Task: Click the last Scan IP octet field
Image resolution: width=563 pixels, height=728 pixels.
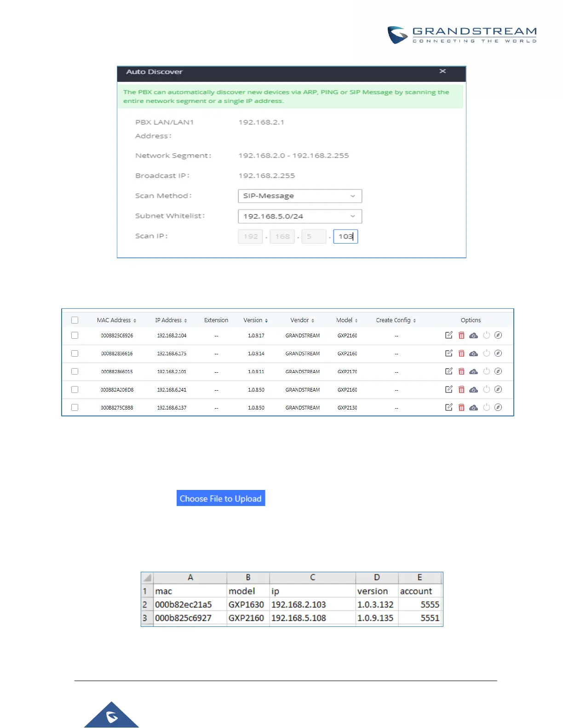Action: pos(345,237)
